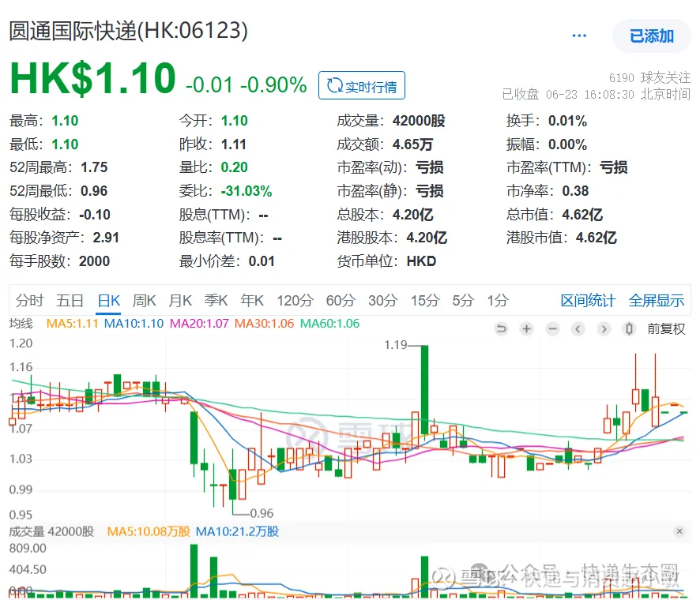700x600 pixels.
Task: Select the 季K chart tab
Action: (216, 301)
